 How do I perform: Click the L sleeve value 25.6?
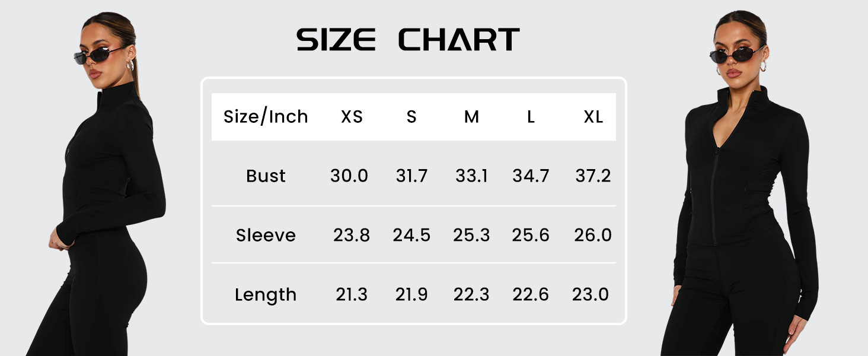point(531,236)
